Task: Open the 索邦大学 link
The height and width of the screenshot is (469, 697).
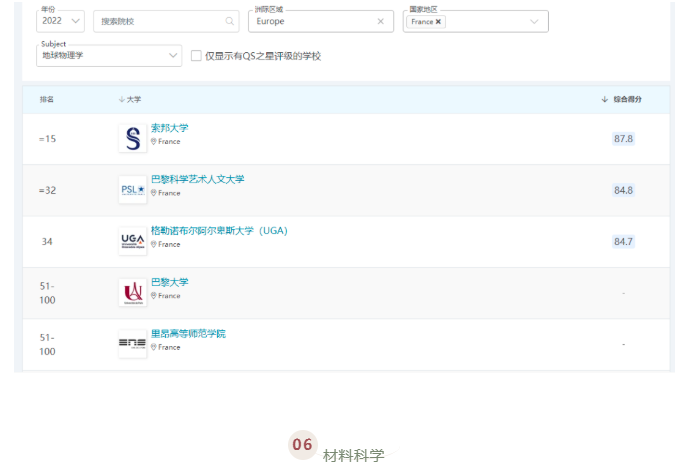Action: point(169,128)
